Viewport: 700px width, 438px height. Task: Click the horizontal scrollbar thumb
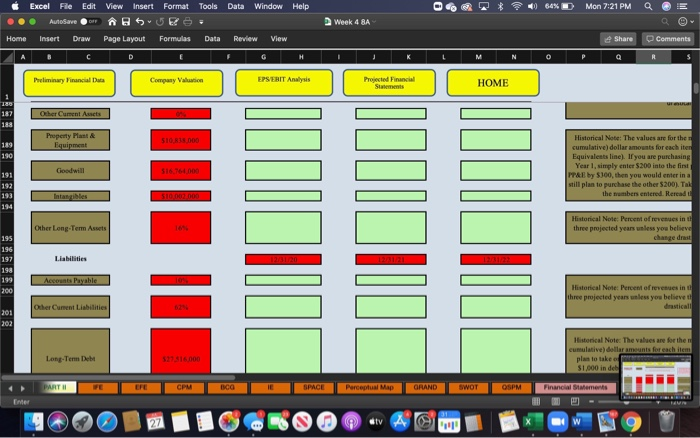(118, 377)
